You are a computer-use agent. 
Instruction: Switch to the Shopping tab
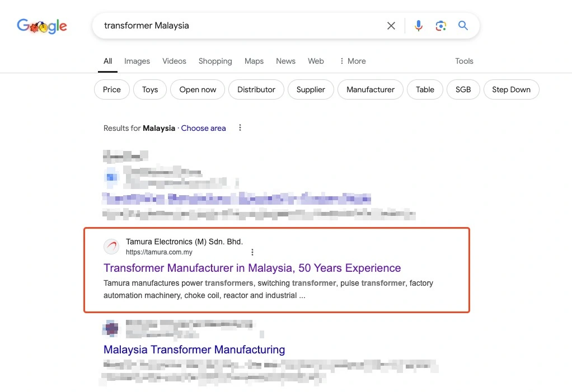215,61
